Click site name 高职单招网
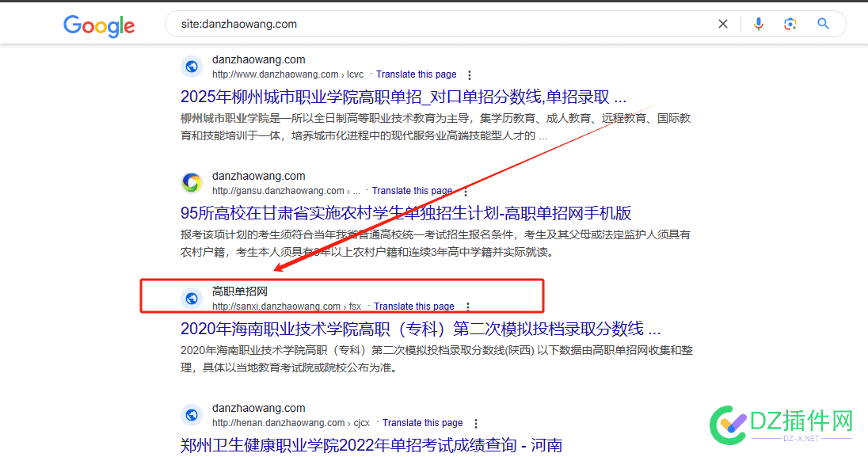This screenshot has width=868, height=457. tap(240, 291)
